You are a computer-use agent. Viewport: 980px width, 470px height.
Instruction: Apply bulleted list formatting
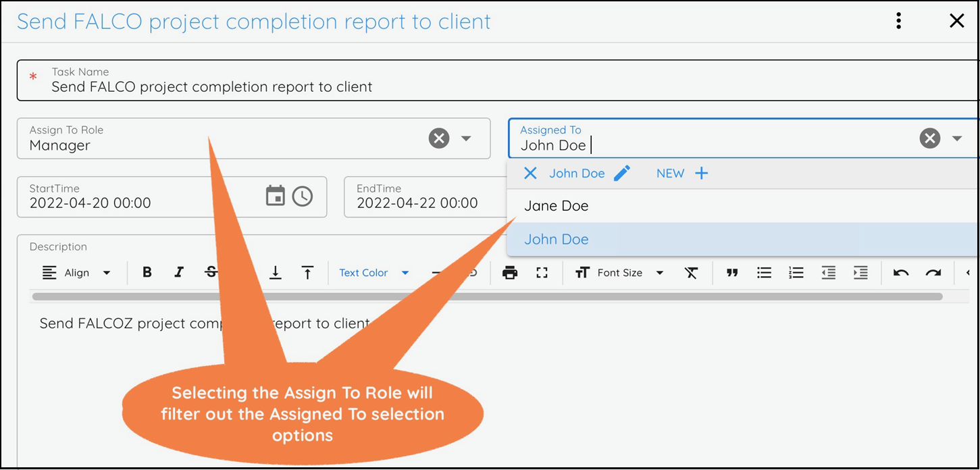click(x=764, y=273)
